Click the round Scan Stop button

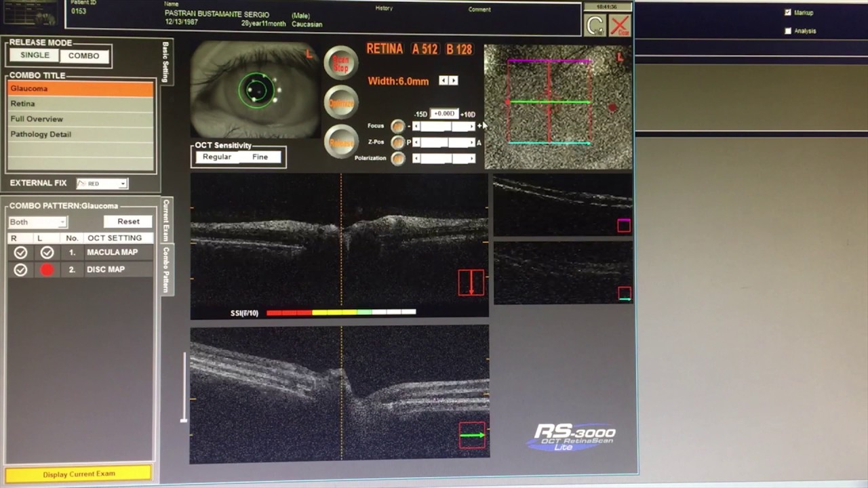coord(340,64)
